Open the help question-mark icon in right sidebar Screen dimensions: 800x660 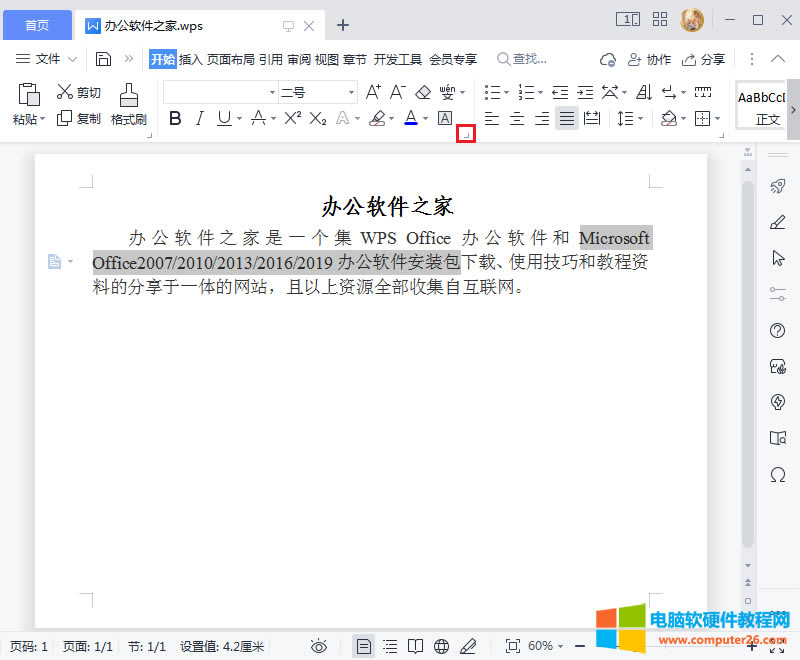(x=778, y=330)
